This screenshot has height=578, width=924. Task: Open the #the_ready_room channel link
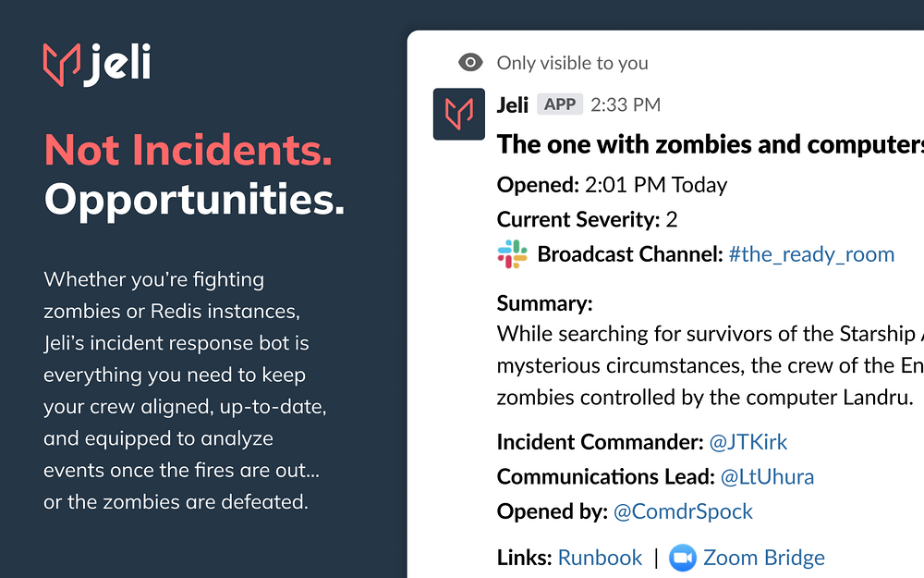(x=811, y=254)
